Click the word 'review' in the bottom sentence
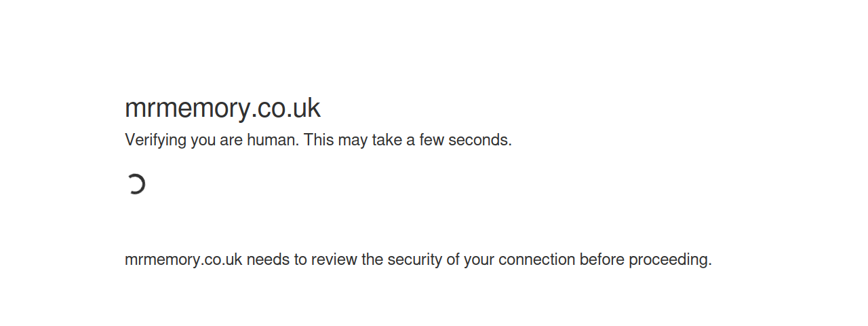This screenshot has width=868, height=326. coord(334,259)
